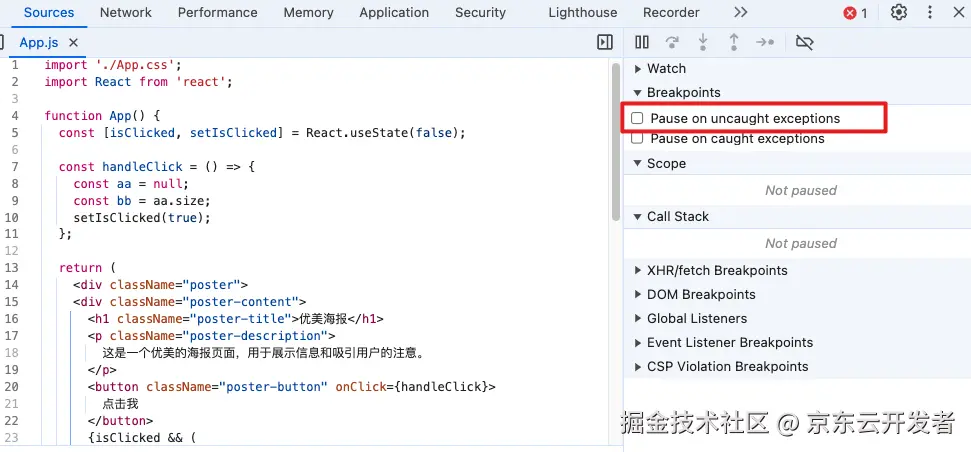Switch to the Network tab

coord(126,12)
